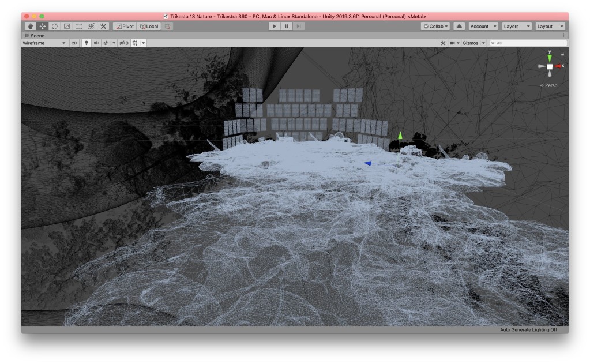Open Cloud Services via cloud icon
This screenshot has width=590, height=364.
pyautogui.click(x=459, y=27)
